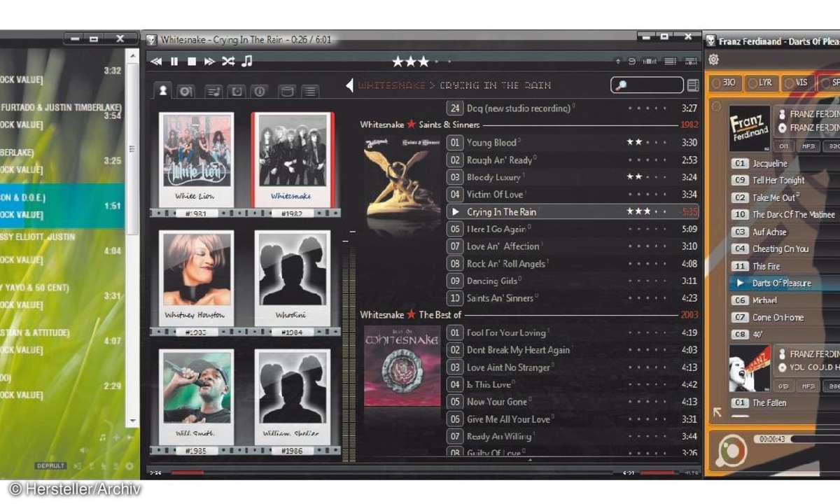Click the Saints & Sinners album cover
840x504 pixels.
click(x=402, y=179)
